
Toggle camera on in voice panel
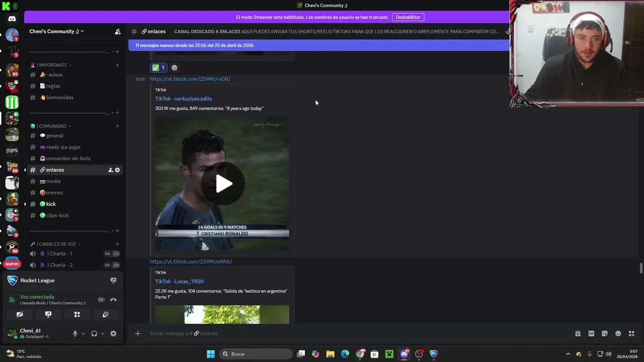(x=20, y=314)
